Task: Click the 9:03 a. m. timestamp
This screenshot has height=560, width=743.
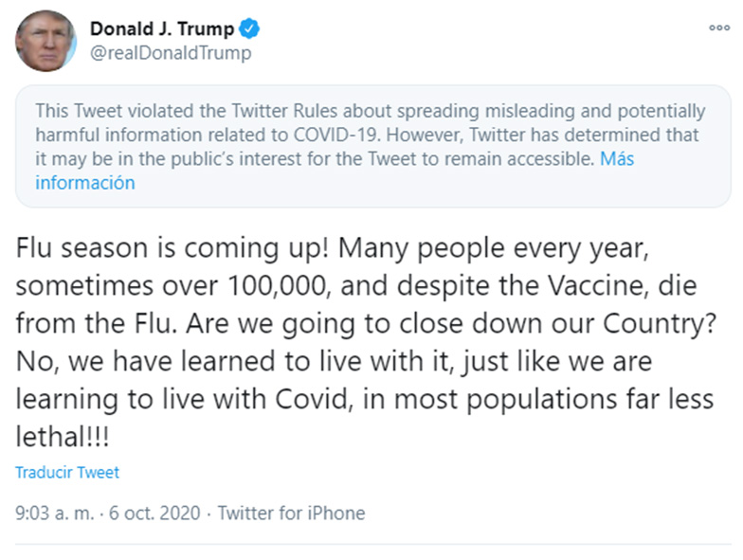Action: pyautogui.click(x=54, y=514)
